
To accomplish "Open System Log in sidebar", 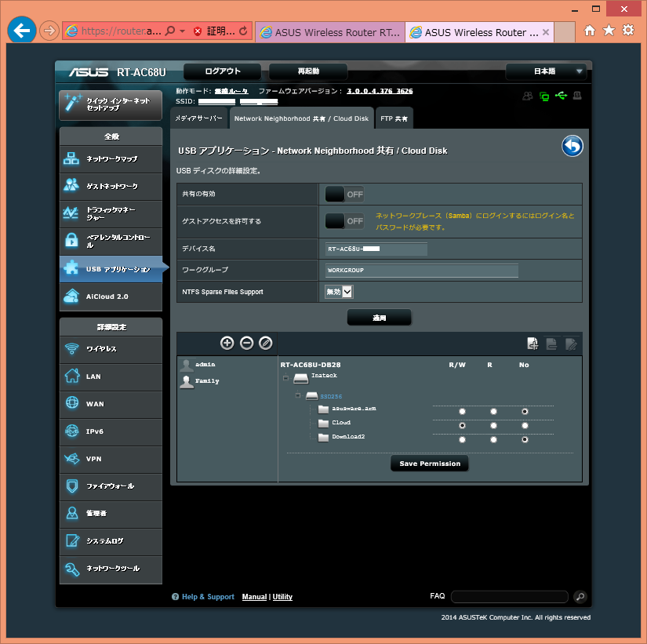I will [x=111, y=541].
